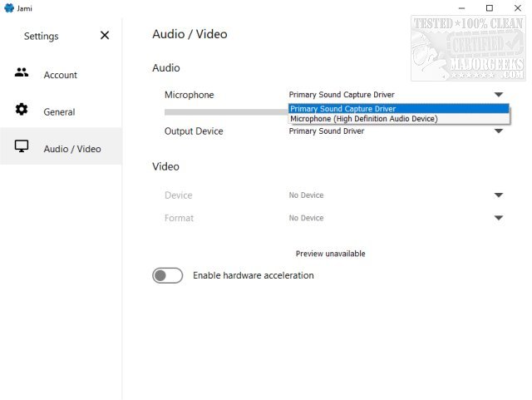Select the Audio / Video settings section

click(61, 146)
